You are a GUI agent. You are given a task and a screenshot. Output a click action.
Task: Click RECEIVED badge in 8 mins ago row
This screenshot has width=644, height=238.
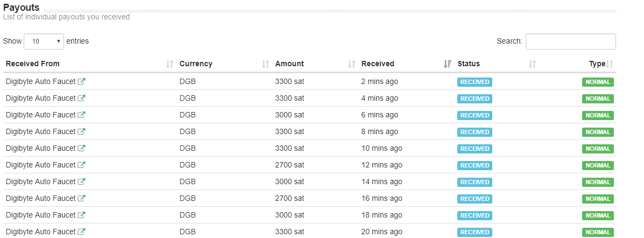(x=475, y=132)
